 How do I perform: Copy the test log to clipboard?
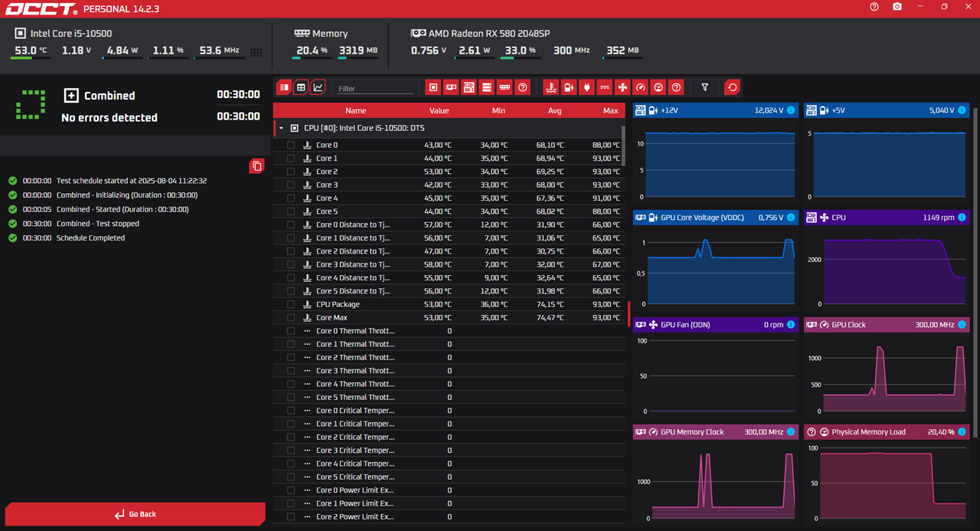257,166
